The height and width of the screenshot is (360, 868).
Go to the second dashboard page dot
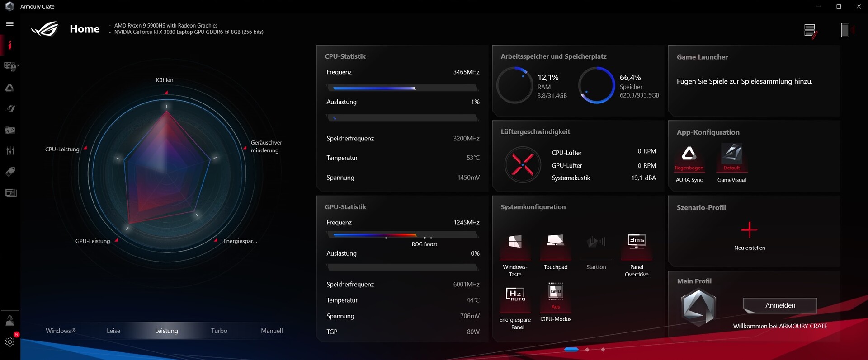click(587, 349)
